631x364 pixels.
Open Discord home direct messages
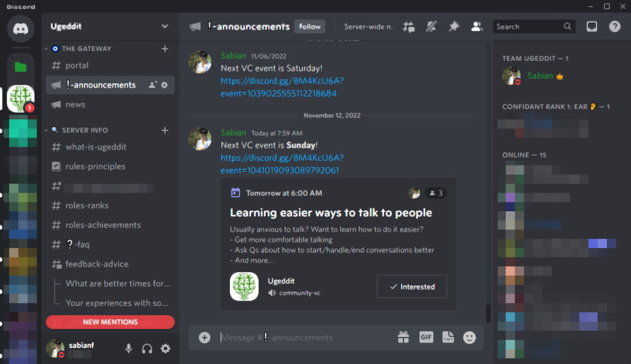click(x=20, y=28)
